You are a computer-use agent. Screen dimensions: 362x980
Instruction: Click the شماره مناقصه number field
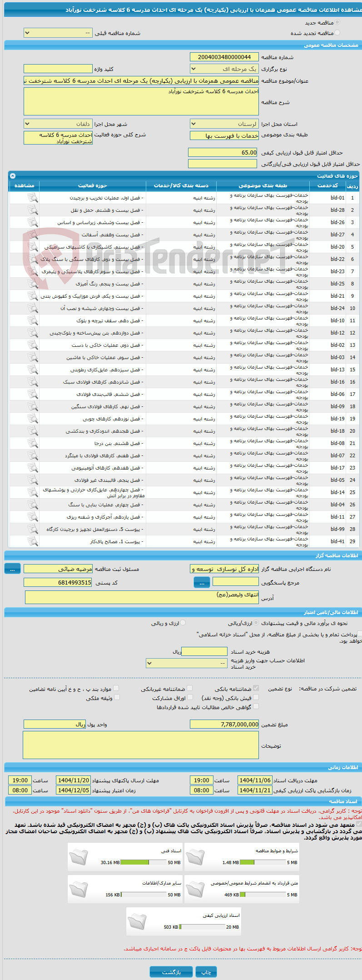point(224,57)
